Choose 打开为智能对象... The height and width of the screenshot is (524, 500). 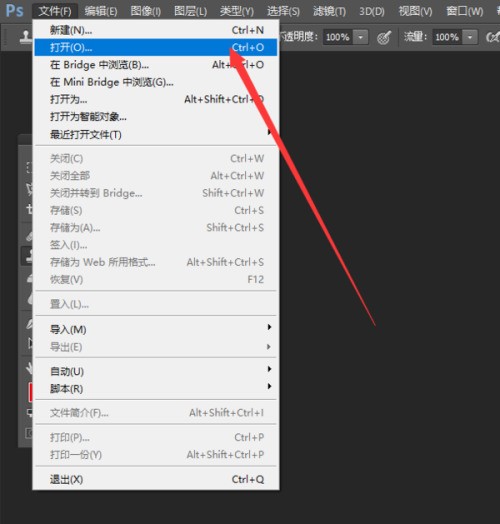point(156,117)
